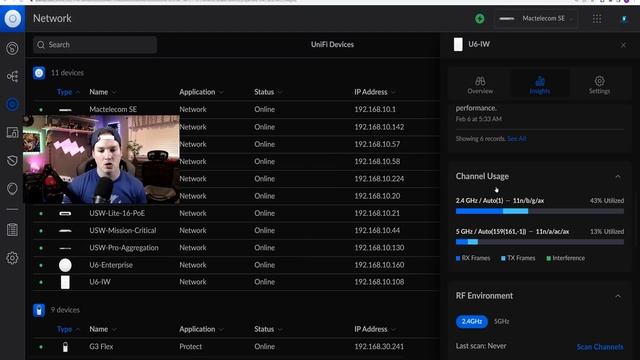The width and height of the screenshot is (640, 360).
Task: Click the Protect devices group icon
Action: pos(39,310)
